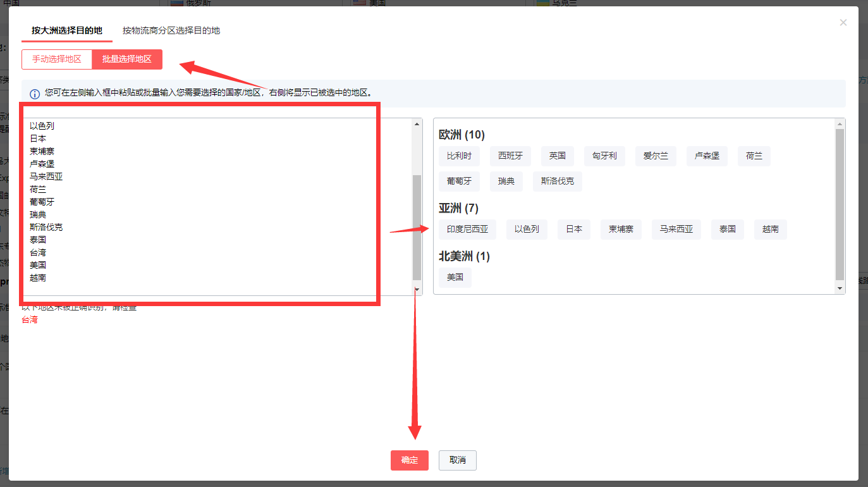Screen dimensions: 868x487
Task: Click 瑞典 line in the input textarea
Action: click(x=38, y=214)
